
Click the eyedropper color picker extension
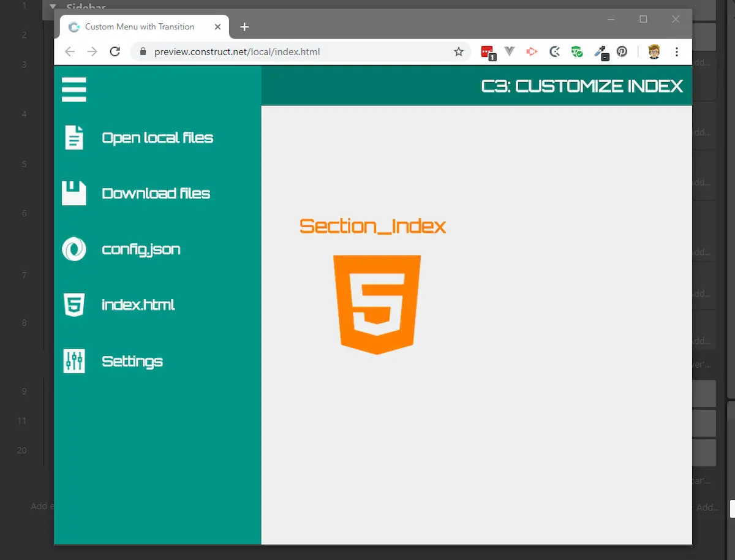(601, 52)
